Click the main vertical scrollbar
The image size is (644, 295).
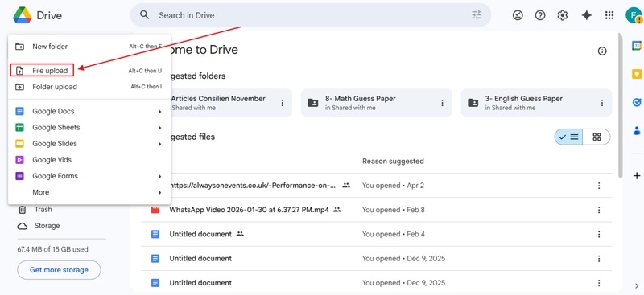pos(620,104)
